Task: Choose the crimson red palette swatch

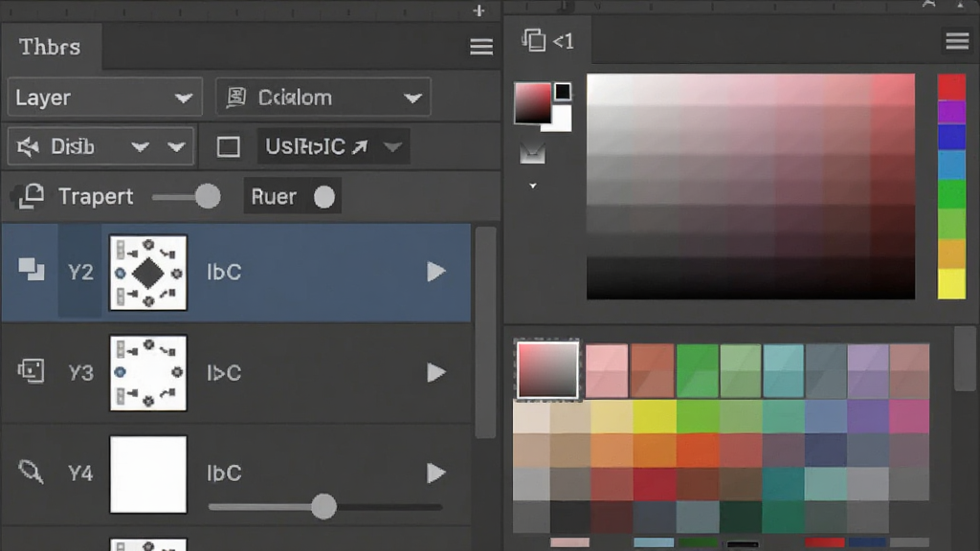Action: (x=654, y=483)
